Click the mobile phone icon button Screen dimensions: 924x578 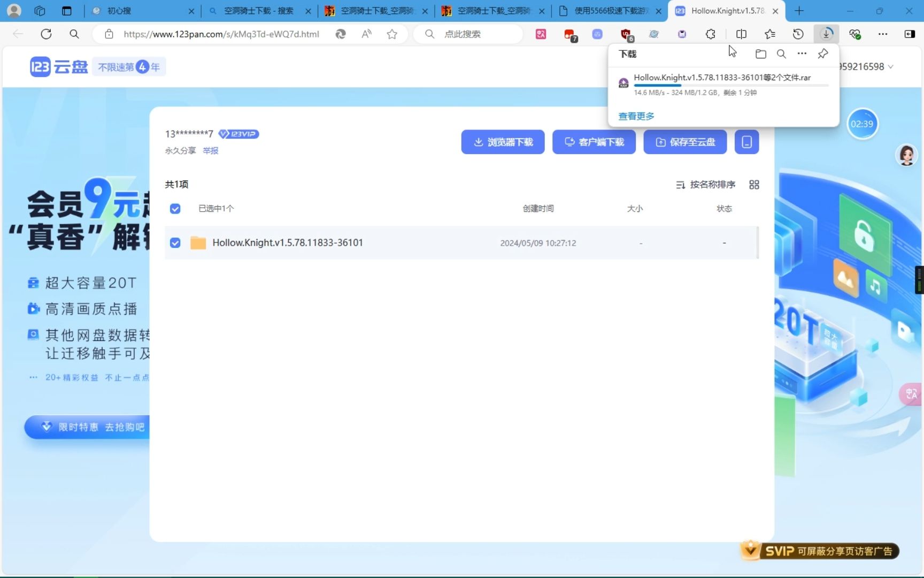coord(746,142)
